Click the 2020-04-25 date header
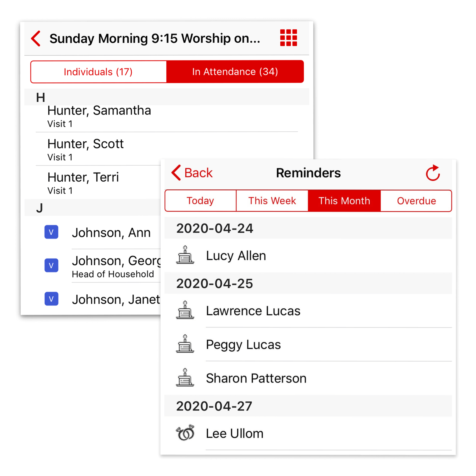The image size is (476, 476). point(308,283)
